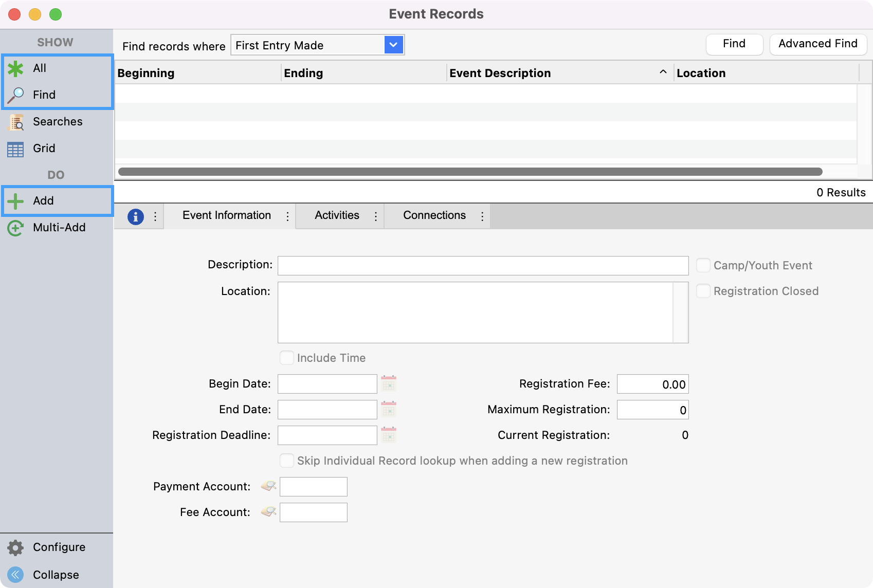Open the Begin Date calendar picker
The height and width of the screenshot is (588, 873).
coord(389,383)
